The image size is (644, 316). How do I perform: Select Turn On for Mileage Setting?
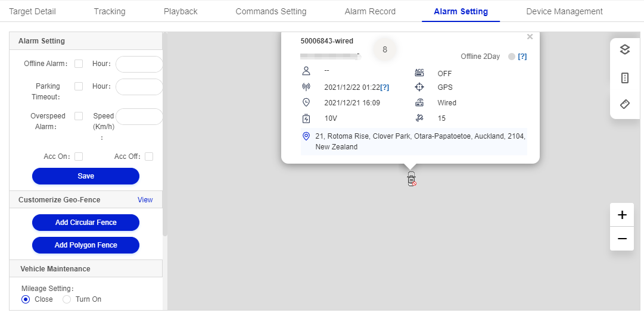(67, 299)
